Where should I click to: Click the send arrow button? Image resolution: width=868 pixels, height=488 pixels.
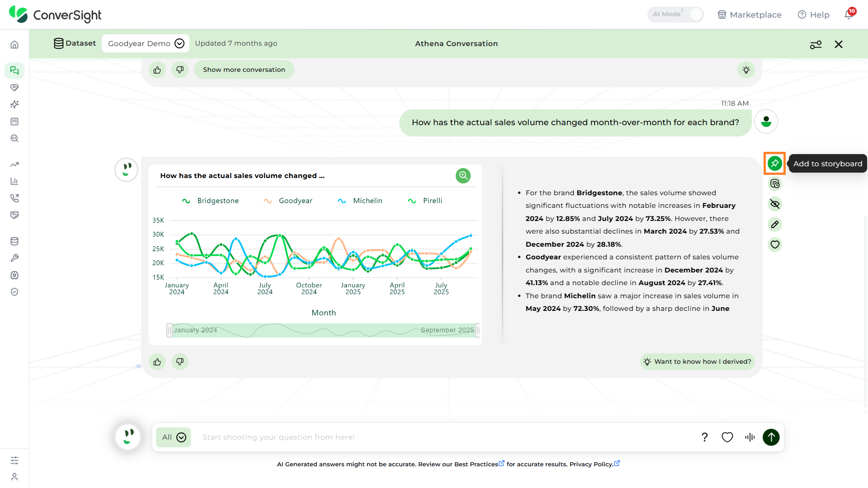click(771, 437)
